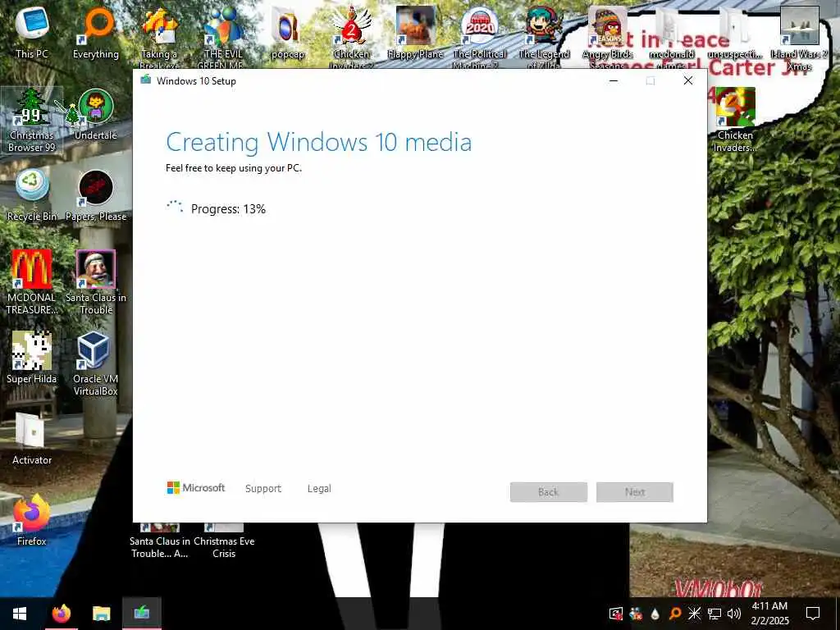Select the Christmas Eve Crisis icon
This screenshot has width=840, height=630.
224,541
